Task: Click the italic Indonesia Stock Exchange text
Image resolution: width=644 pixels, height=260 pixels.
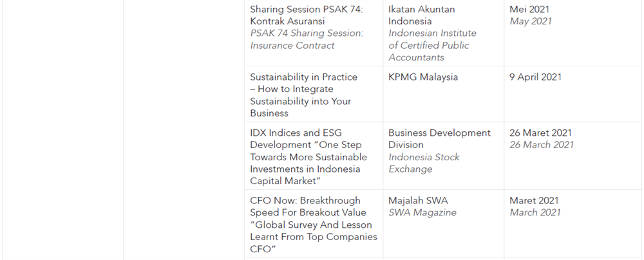Action: [424, 163]
